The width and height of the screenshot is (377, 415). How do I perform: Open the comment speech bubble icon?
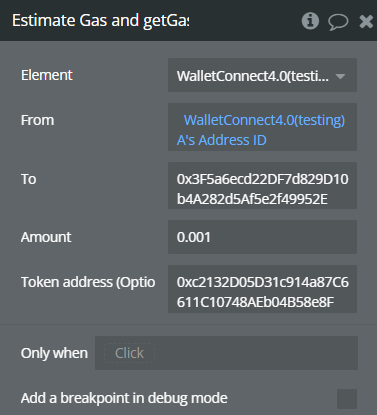(338, 22)
